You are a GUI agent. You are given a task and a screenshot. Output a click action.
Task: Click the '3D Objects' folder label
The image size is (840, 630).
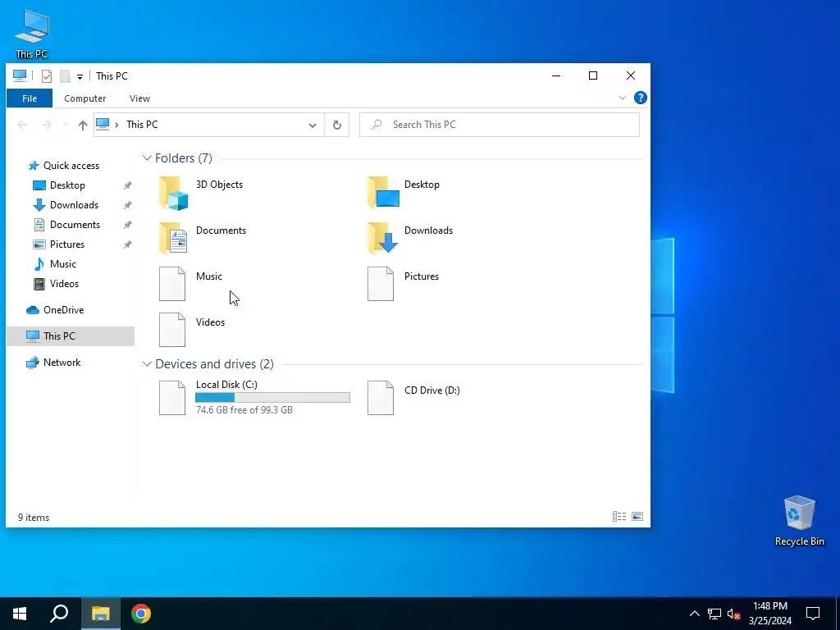pos(219,185)
